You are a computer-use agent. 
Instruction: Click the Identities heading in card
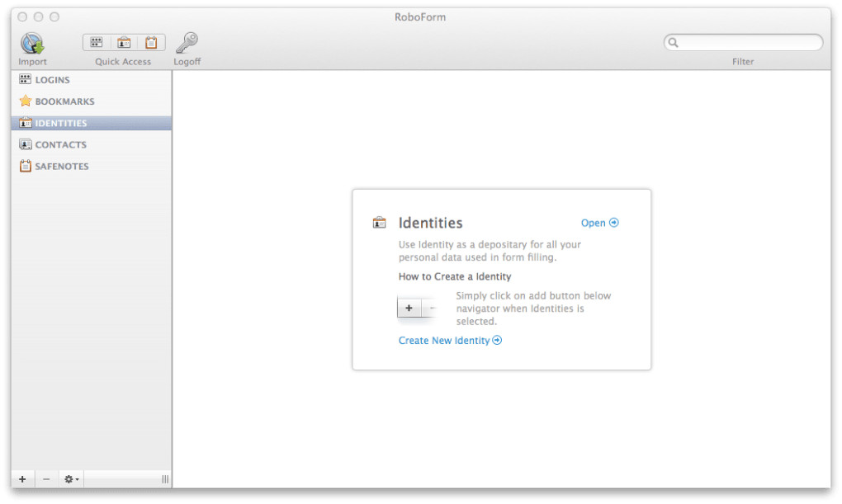[x=430, y=223]
